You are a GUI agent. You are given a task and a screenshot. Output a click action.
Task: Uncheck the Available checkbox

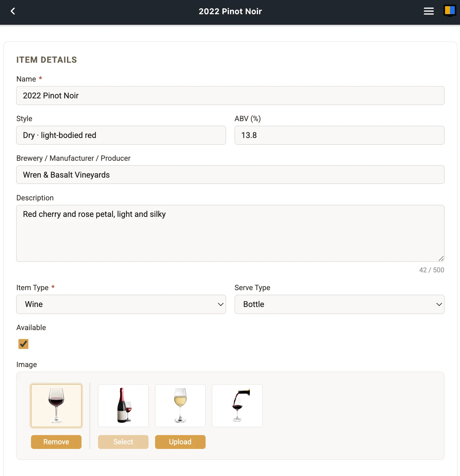(x=23, y=344)
